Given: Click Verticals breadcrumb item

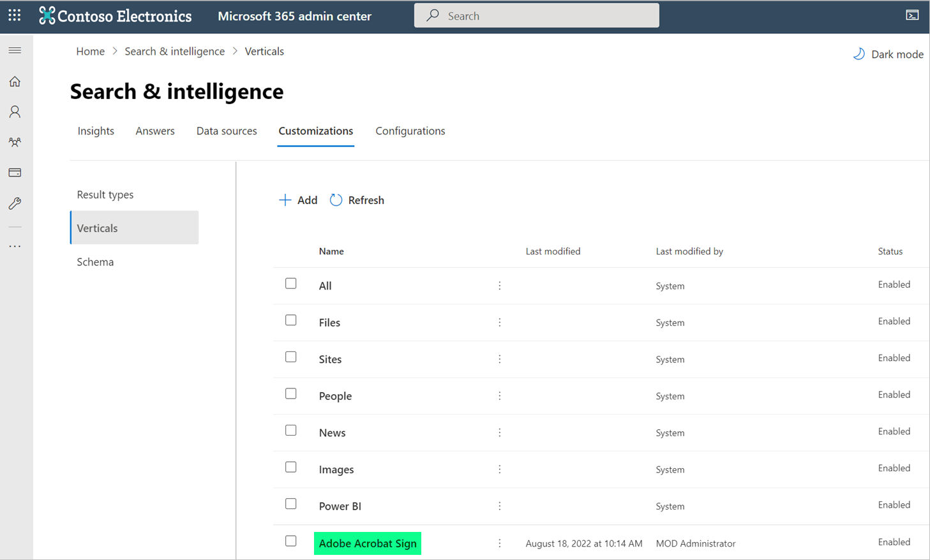Looking at the screenshot, I should coord(264,51).
